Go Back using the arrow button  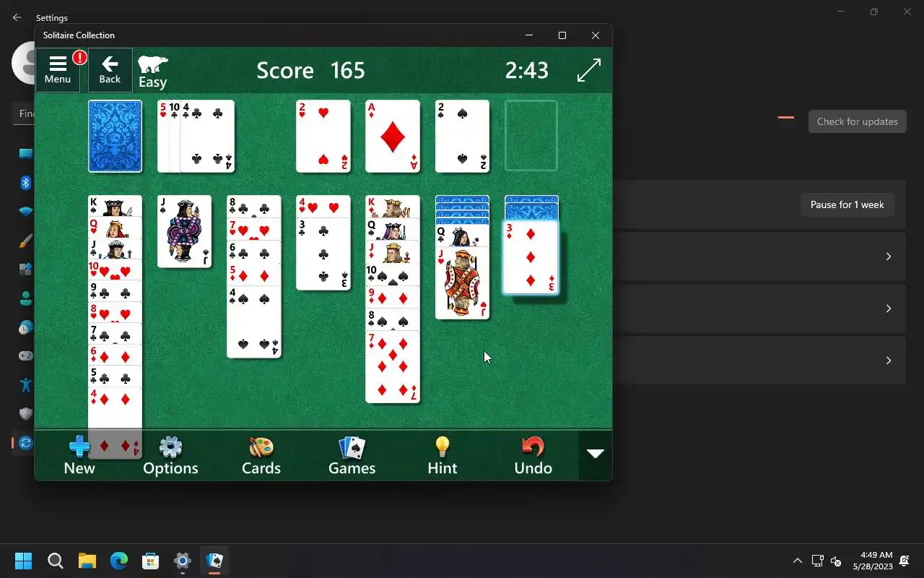pos(110,70)
